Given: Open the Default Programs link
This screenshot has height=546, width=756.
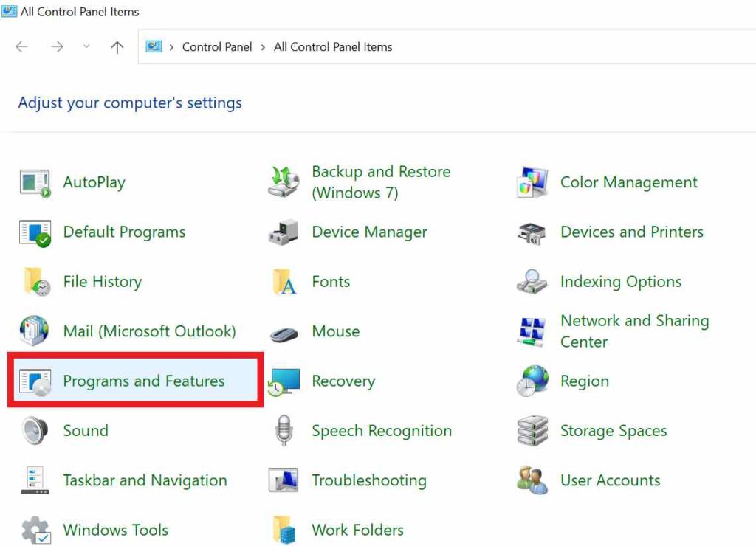Looking at the screenshot, I should (124, 232).
